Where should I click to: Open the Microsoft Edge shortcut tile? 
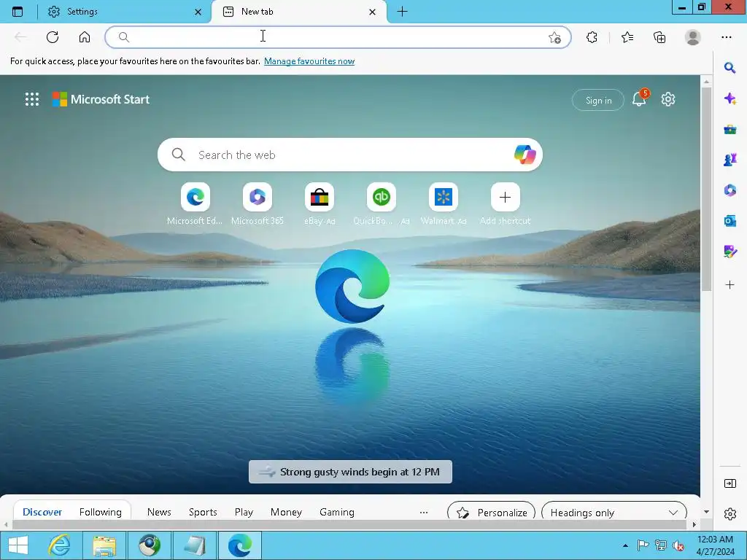click(x=195, y=204)
